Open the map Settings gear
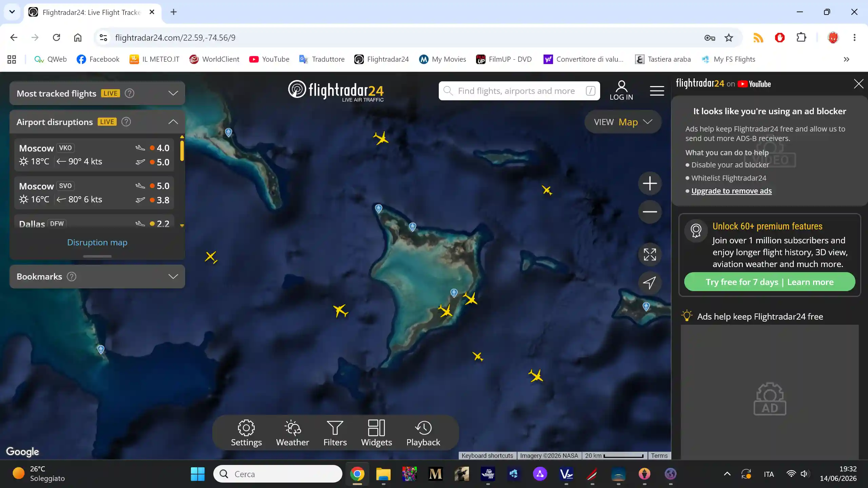 click(246, 433)
